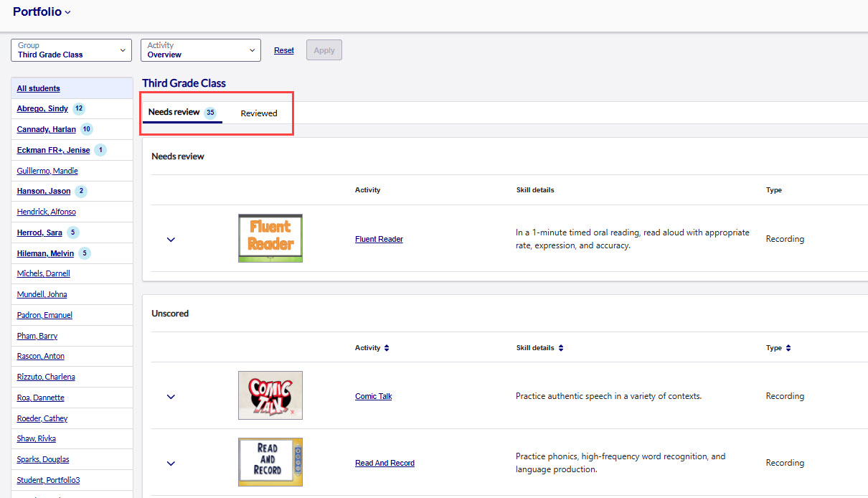Expand the Read And Record row chevron
Viewport: 868px width, 498px height.
171,464
